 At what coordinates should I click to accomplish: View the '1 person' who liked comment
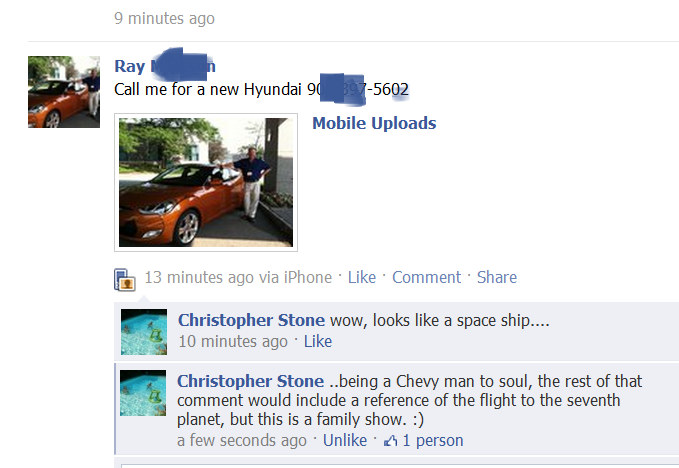[433, 440]
